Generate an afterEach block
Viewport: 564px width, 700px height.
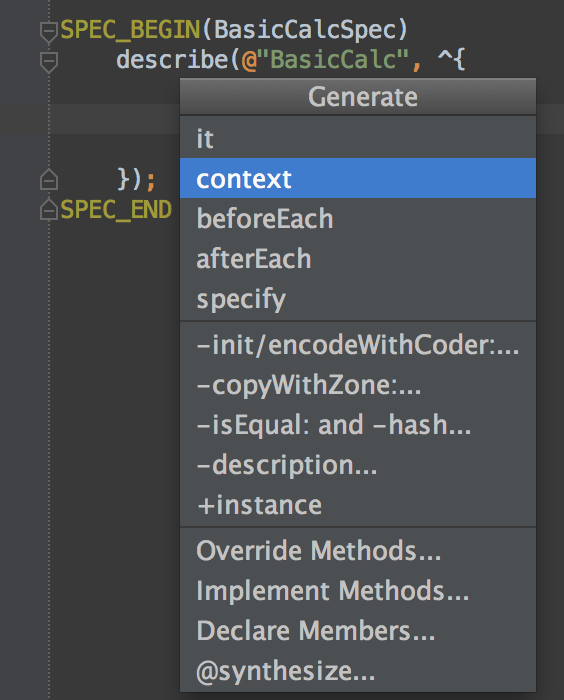[x=358, y=258]
